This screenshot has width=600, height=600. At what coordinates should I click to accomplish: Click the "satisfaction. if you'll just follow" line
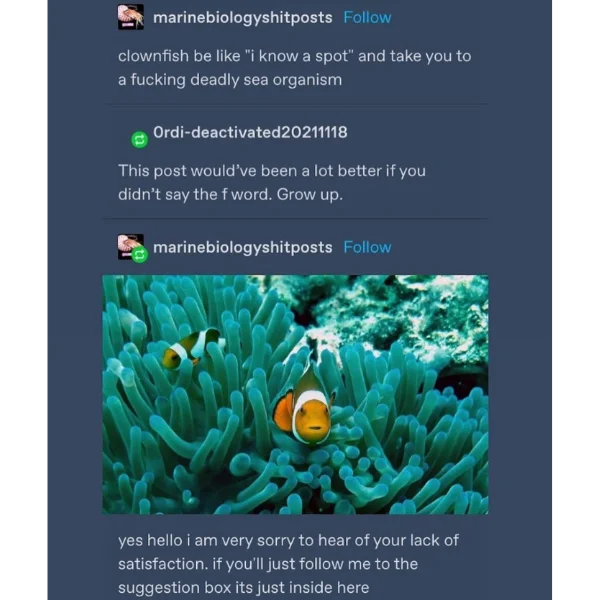coord(268,564)
